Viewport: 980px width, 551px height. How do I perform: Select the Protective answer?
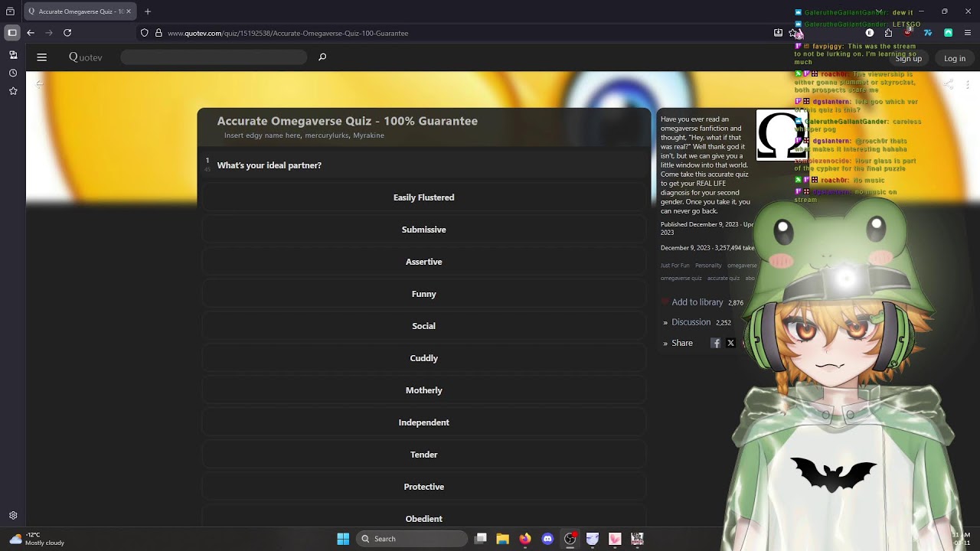424,487
